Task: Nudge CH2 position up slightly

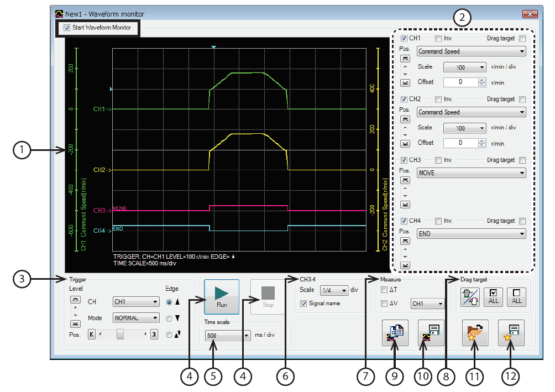Action: pyautogui.click(x=405, y=128)
